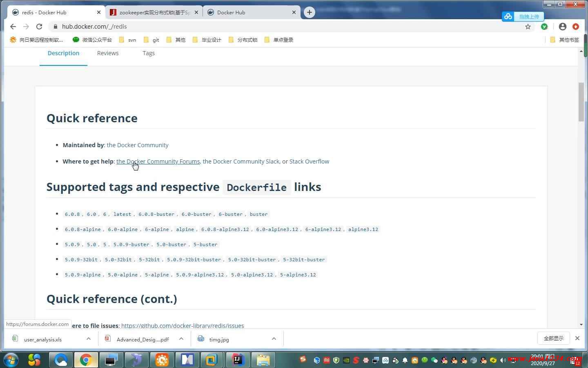Click the Docker Community maintainer link
Screen dimensions: 588x368
click(x=138, y=145)
